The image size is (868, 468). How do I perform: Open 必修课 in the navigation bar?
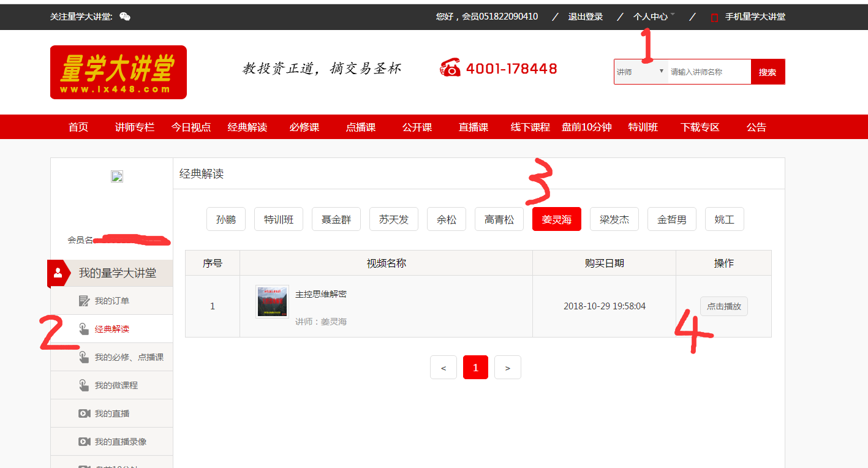[x=304, y=127]
